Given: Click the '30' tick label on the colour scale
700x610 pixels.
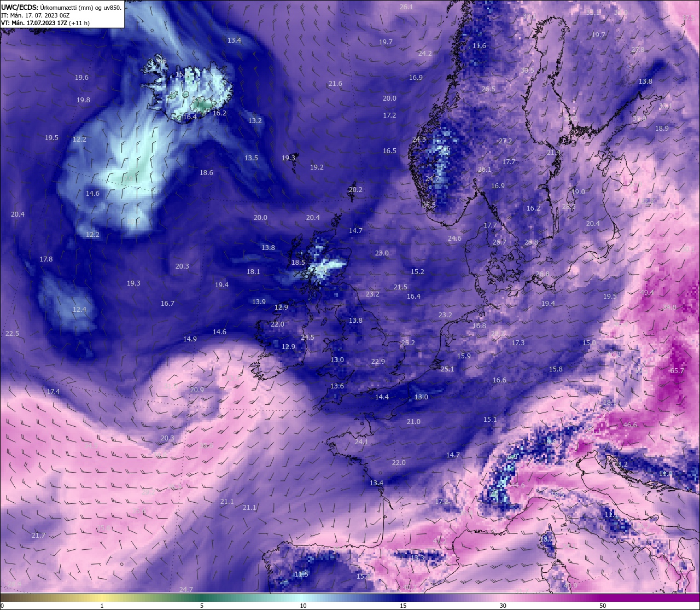Looking at the screenshot, I should point(503,606).
